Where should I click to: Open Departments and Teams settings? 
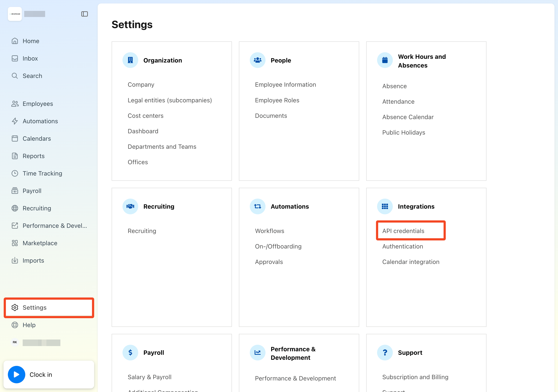[x=162, y=147]
